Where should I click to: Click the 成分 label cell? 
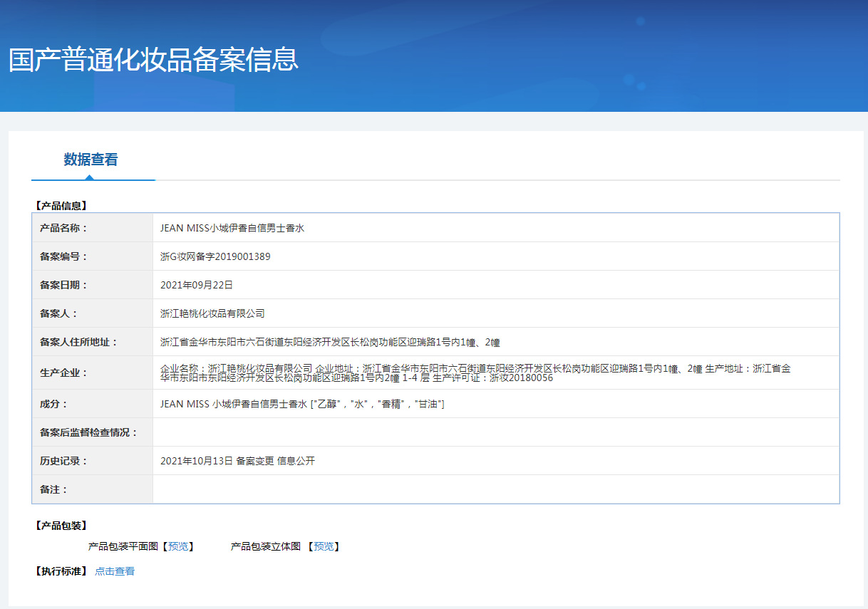tap(93, 404)
